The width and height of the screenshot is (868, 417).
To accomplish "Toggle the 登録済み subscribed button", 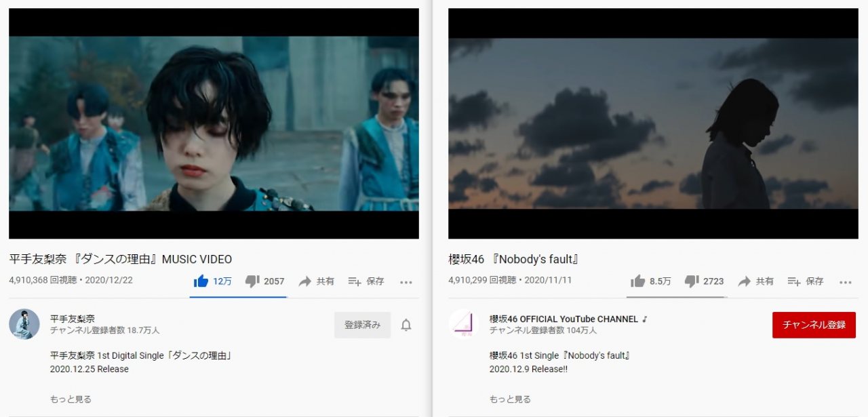I will (x=362, y=325).
